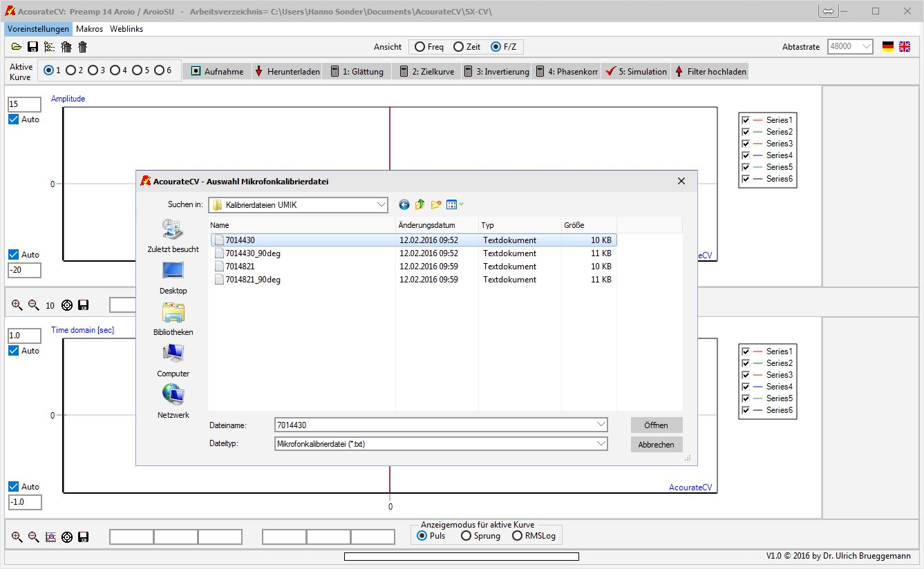Click the curve tree list icon
This screenshot has height=569, width=924.
tap(49, 47)
